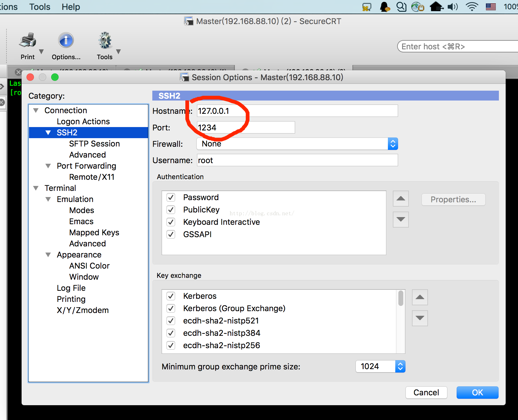
Task: Click the OK button
Action: [x=477, y=393]
